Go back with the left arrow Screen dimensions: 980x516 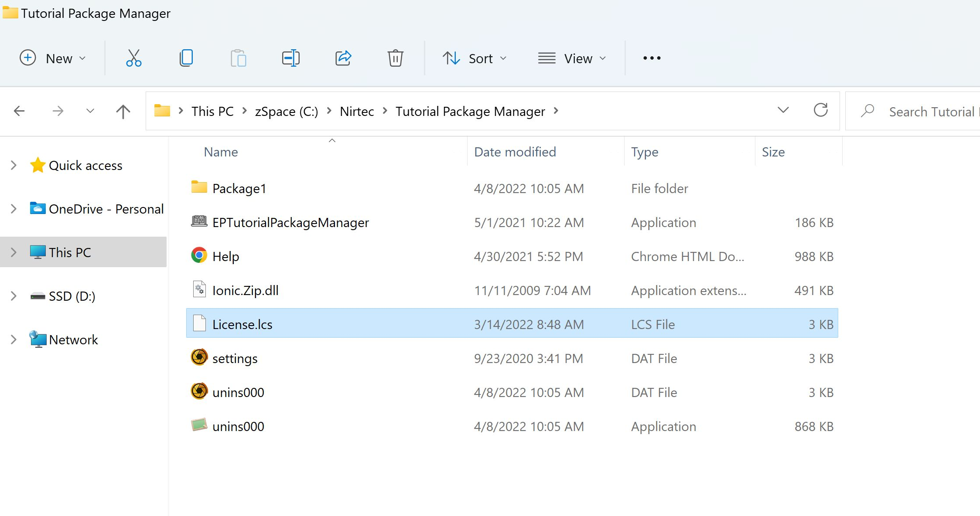click(19, 111)
